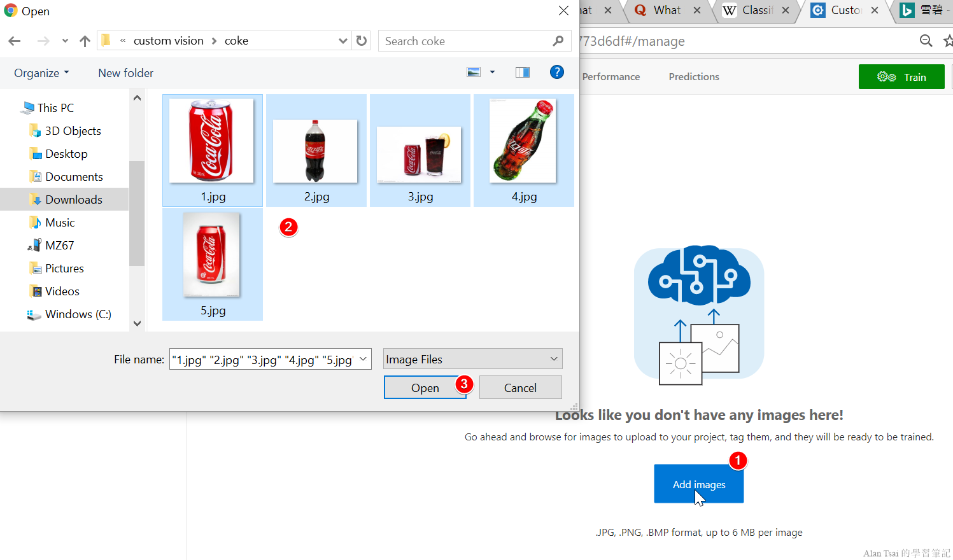Close the Open dialog
The height and width of the screenshot is (560, 953).
point(563,11)
